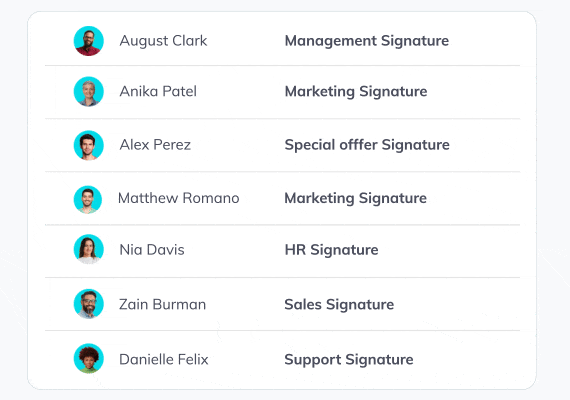Click Zain Burman's avatar icon
Viewport: 570px width, 400px height.
[89, 304]
